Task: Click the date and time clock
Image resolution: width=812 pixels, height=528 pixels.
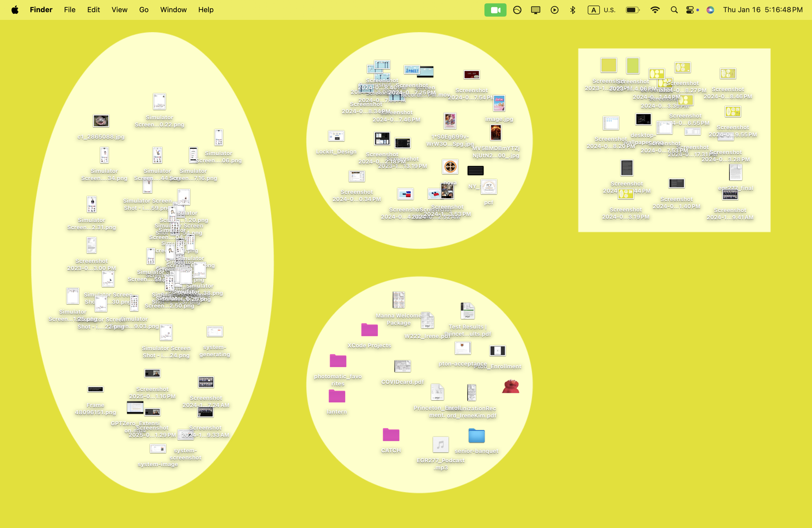Action: click(x=763, y=10)
